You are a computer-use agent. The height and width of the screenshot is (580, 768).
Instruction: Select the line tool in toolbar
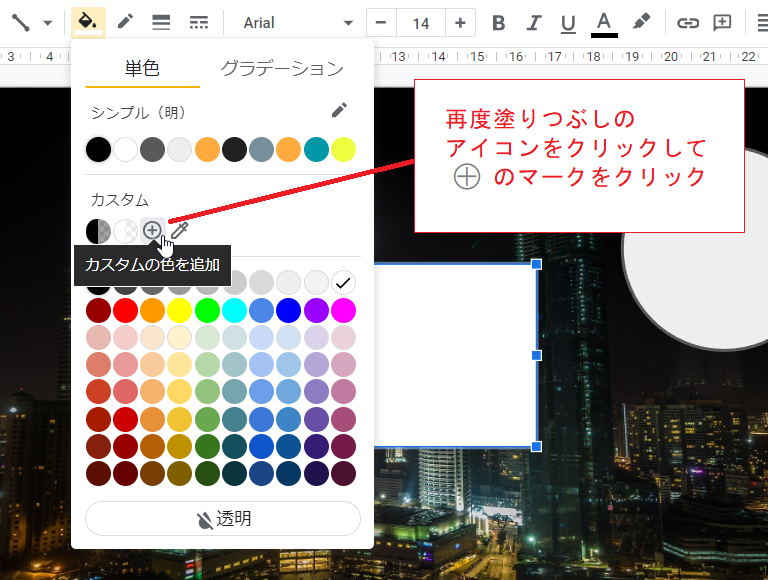click(21, 23)
